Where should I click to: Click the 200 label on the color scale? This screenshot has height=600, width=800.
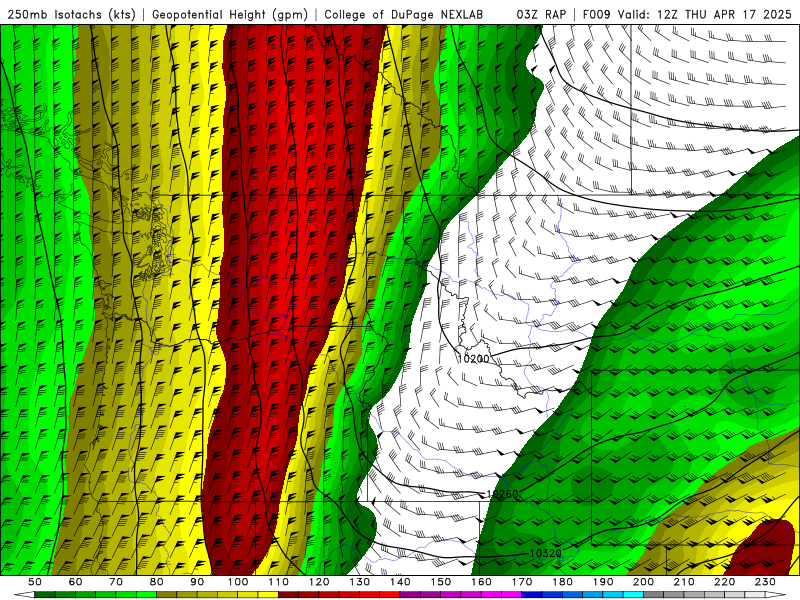click(x=643, y=582)
